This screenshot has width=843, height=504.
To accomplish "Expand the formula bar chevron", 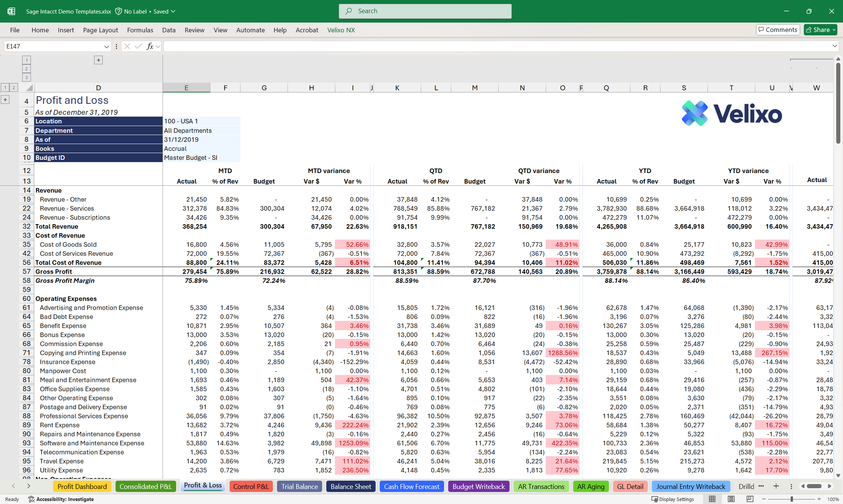I will tap(834, 46).
